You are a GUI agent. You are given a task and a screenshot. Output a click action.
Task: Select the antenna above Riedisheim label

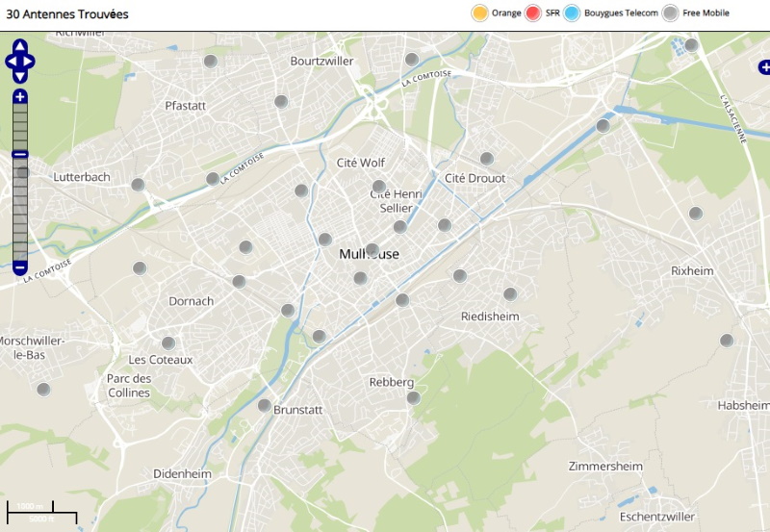point(510,294)
